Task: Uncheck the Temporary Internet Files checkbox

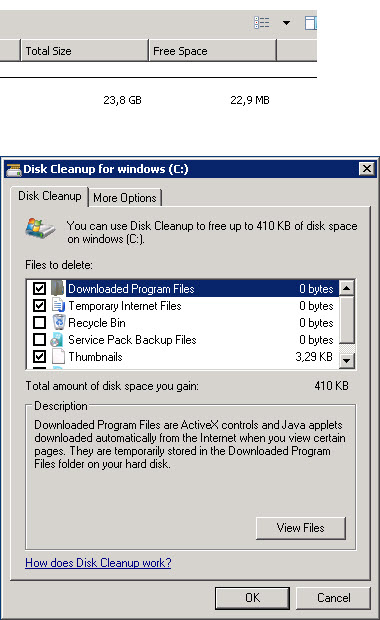Action: (x=39, y=305)
